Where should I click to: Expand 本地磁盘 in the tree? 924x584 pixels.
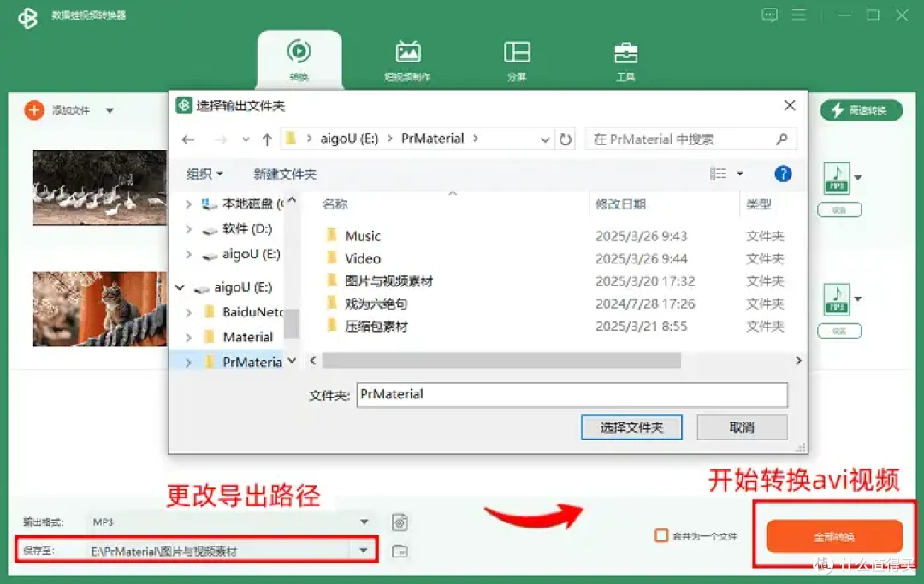tap(188, 204)
